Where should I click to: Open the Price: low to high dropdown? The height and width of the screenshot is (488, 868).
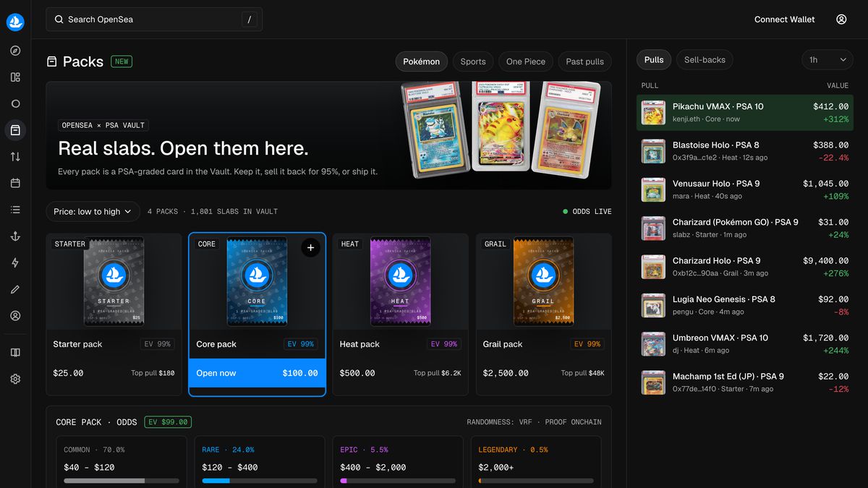(93, 212)
